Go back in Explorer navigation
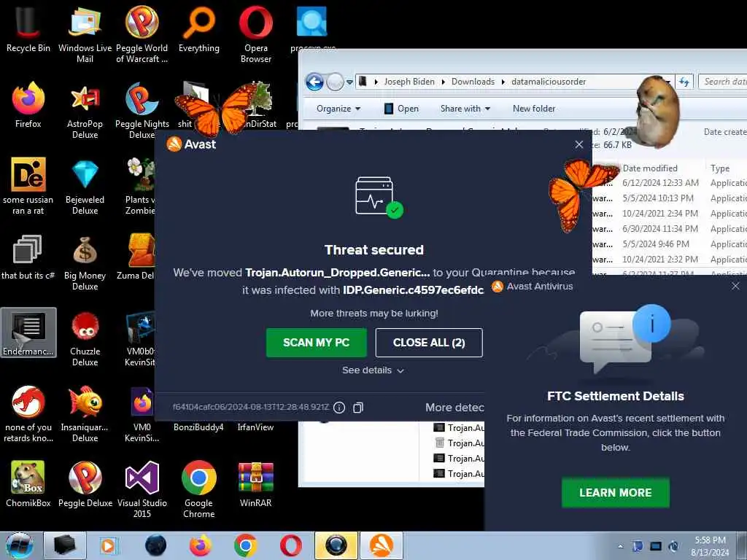This screenshot has height=560, width=747. click(314, 82)
